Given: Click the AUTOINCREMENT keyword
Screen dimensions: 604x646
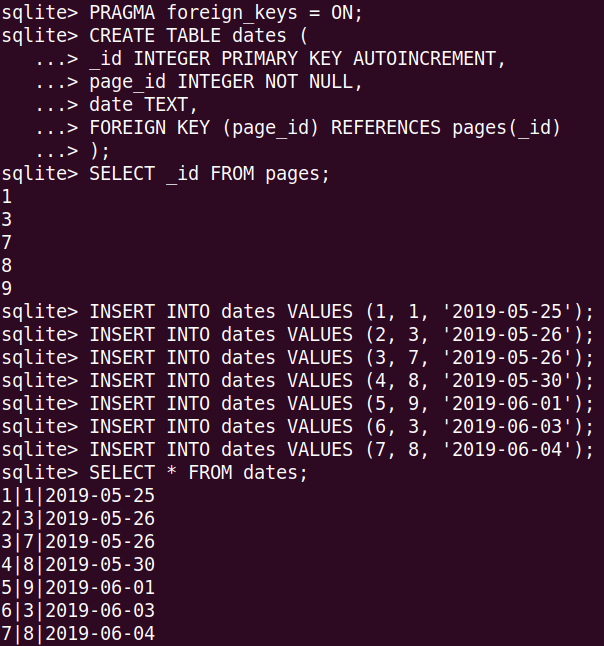Looking at the screenshot, I should click(429, 59).
